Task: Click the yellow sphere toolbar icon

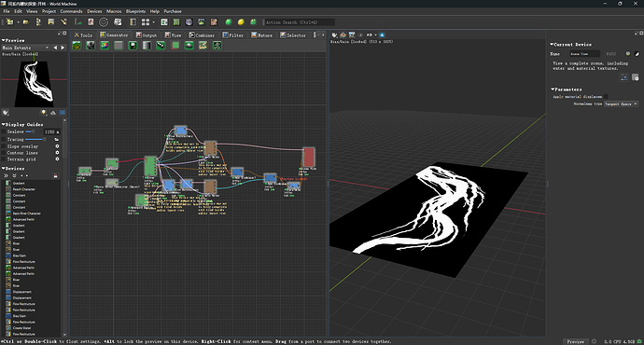Action: coord(241,22)
